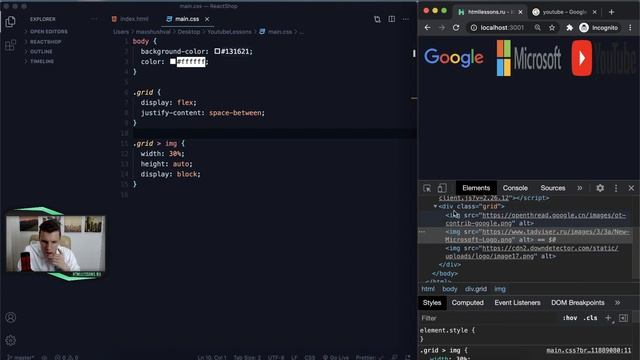The height and width of the screenshot is (360, 640).
Task: Toggle the :hov element state button
Action: point(570,318)
